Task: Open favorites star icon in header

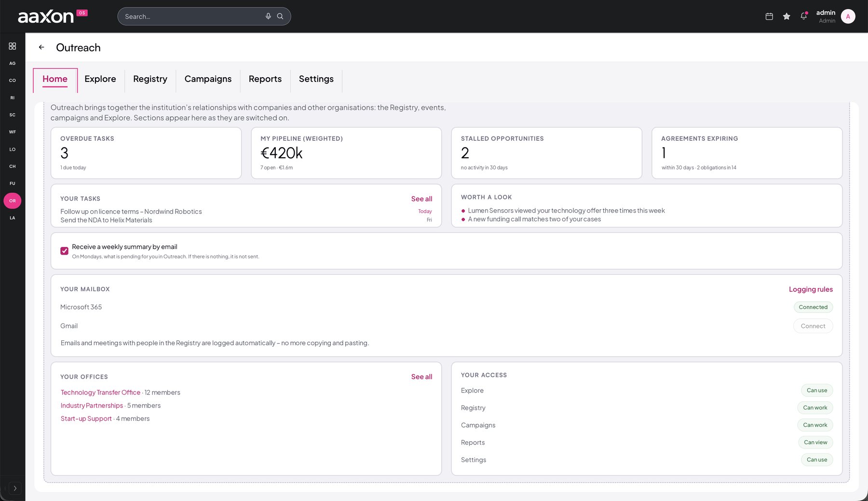Action: pyautogui.click(x=787, y=16)
